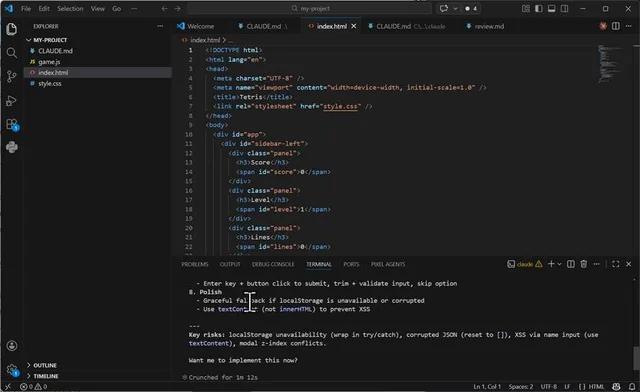Toggle the bottom panel visibility
The height and width of the screenshot is (392, 640).
click(551, 9)
